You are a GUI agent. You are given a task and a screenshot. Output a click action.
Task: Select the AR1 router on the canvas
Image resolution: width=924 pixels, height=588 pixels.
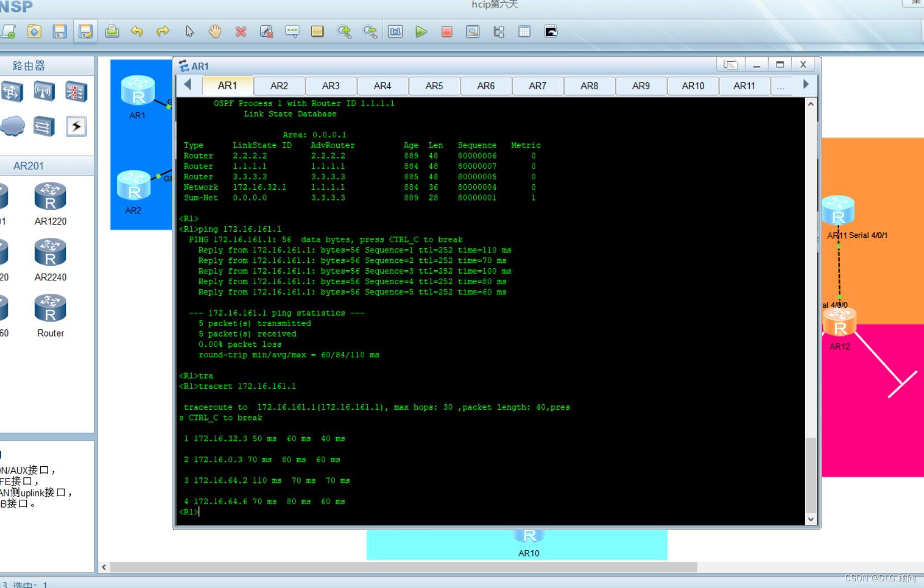[138, 92]
